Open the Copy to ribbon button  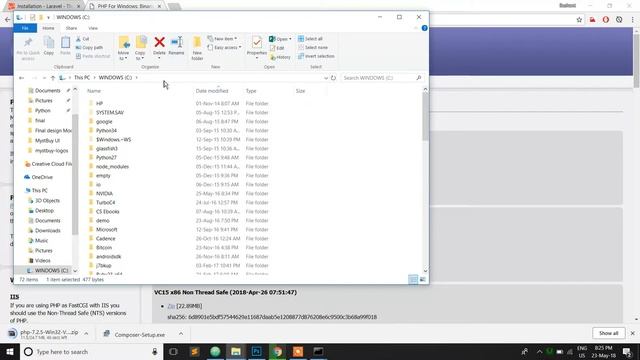pos(140,48)
